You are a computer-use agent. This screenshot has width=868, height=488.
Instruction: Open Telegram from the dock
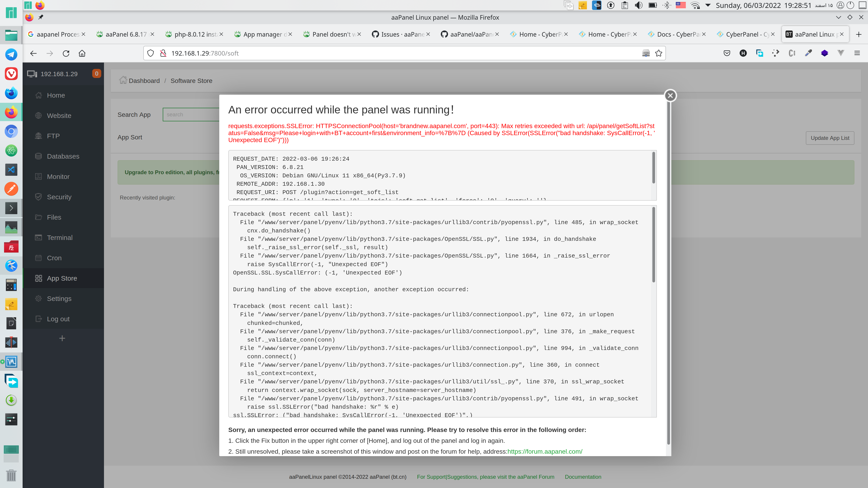coord(11,54)
